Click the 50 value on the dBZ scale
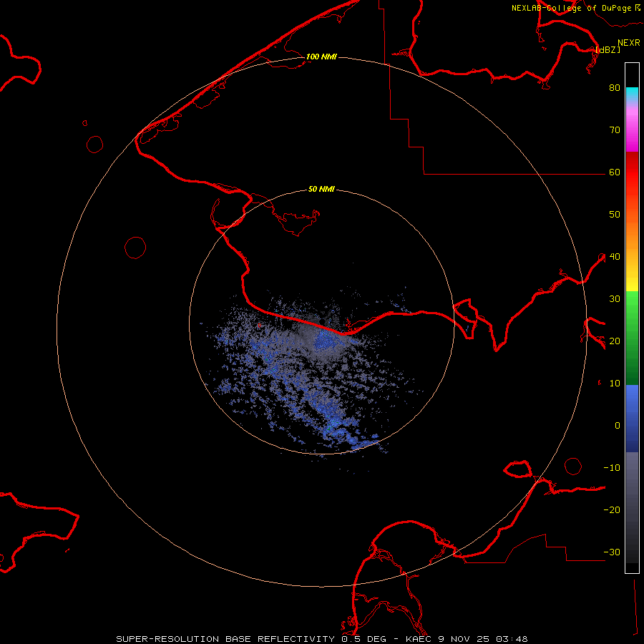The image size is (644, 644). [x=615, y=215]
